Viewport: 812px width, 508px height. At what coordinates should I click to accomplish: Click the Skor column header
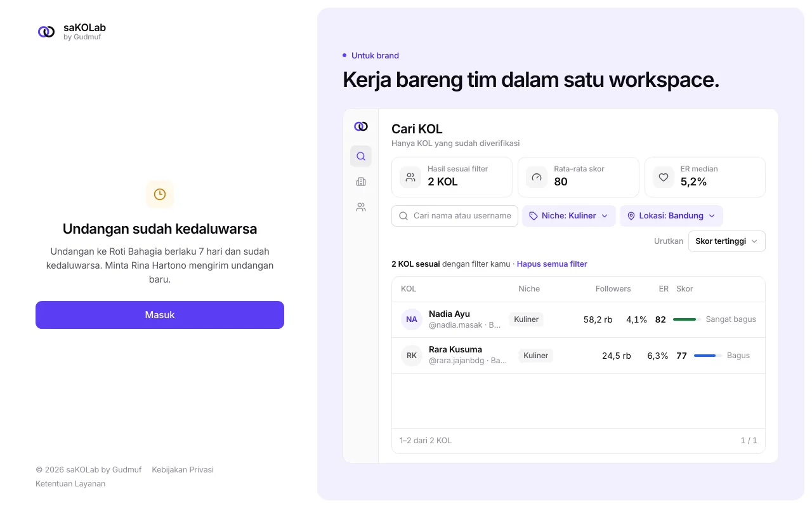[684, 289]
